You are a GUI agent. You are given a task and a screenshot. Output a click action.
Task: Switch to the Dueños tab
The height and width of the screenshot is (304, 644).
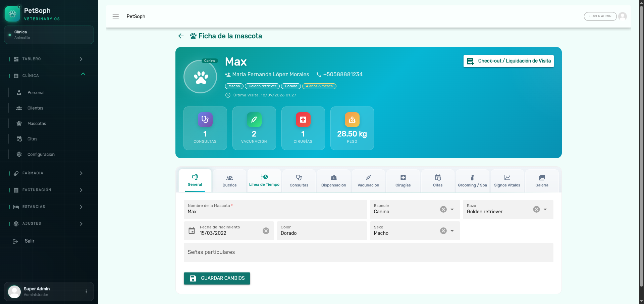tap(229, 181)
